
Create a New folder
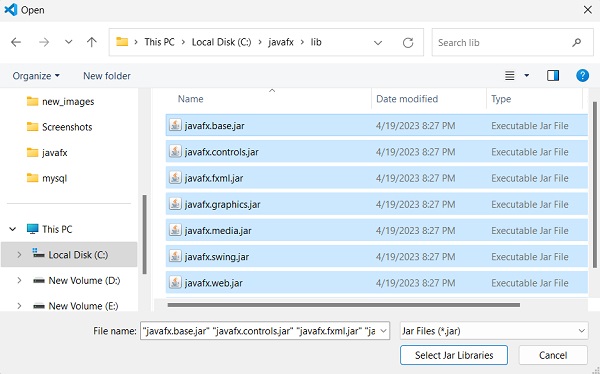point(107,76)
